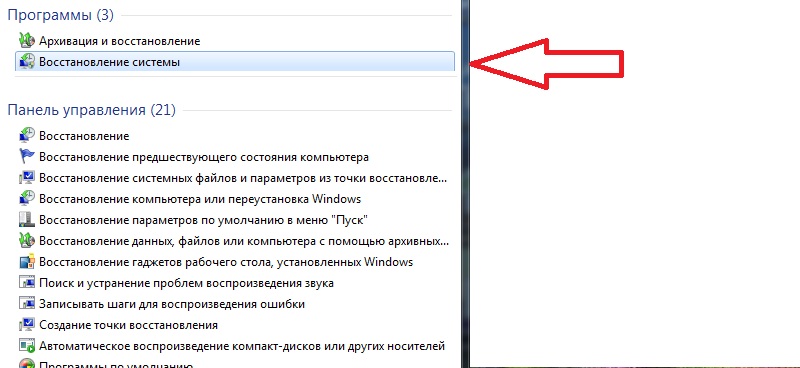Select Записывать шаги для воспроизведения ошибки
The image size is (800, 368).
click(x=172, y=304)
